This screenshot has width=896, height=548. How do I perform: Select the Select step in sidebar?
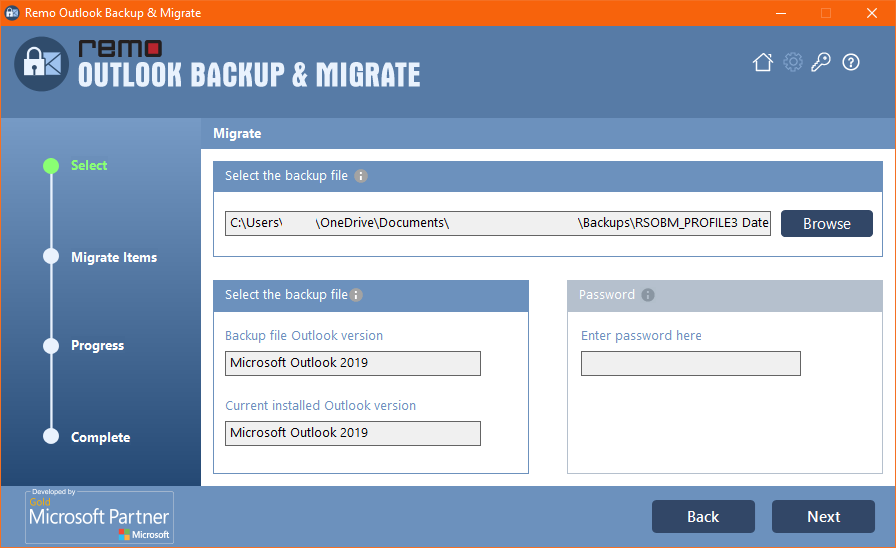click(89, 166)
